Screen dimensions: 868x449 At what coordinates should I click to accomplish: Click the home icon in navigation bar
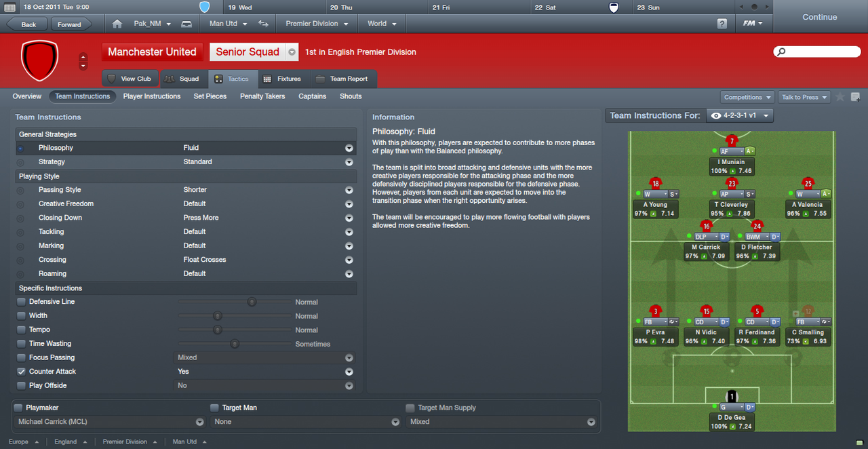click(117, 24)
